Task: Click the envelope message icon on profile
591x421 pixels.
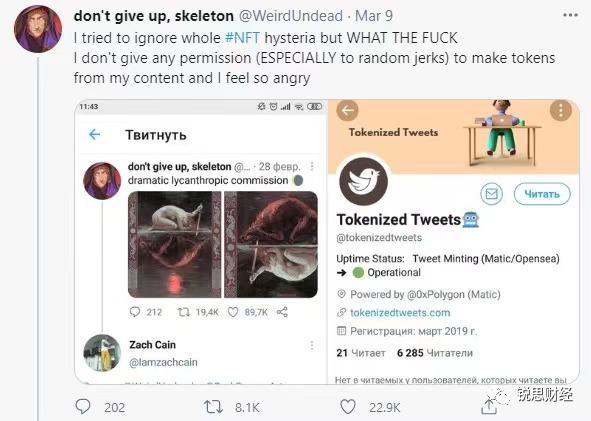Action: (x=491, y=194)
